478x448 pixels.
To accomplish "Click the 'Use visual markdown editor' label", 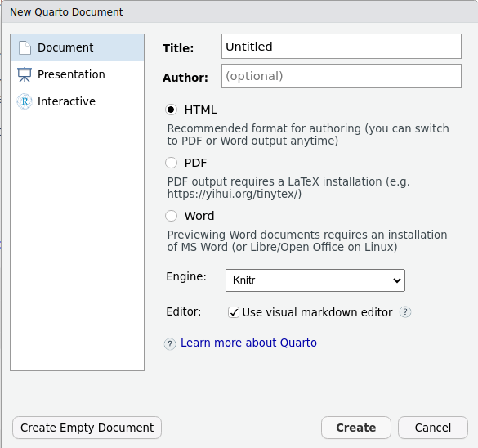I will point(317,312).
